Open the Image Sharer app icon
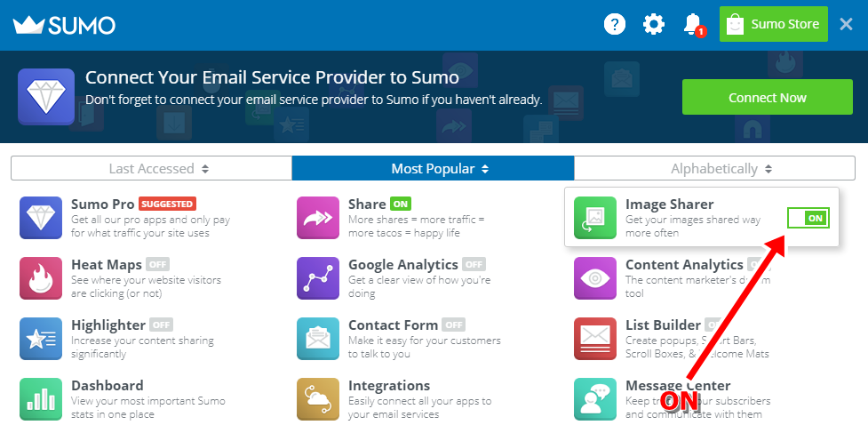 coord(595,218)
